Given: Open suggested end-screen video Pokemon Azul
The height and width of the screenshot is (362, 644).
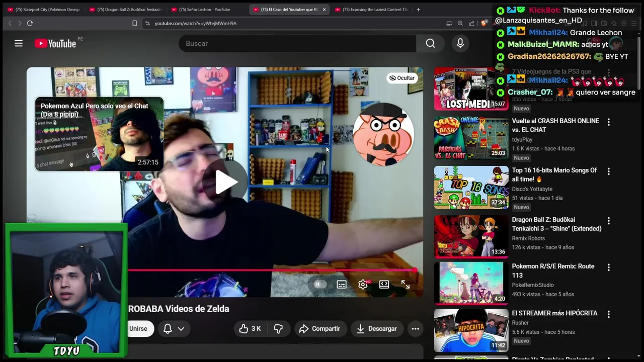Looking at the screenshot, I should coord(99,134).
